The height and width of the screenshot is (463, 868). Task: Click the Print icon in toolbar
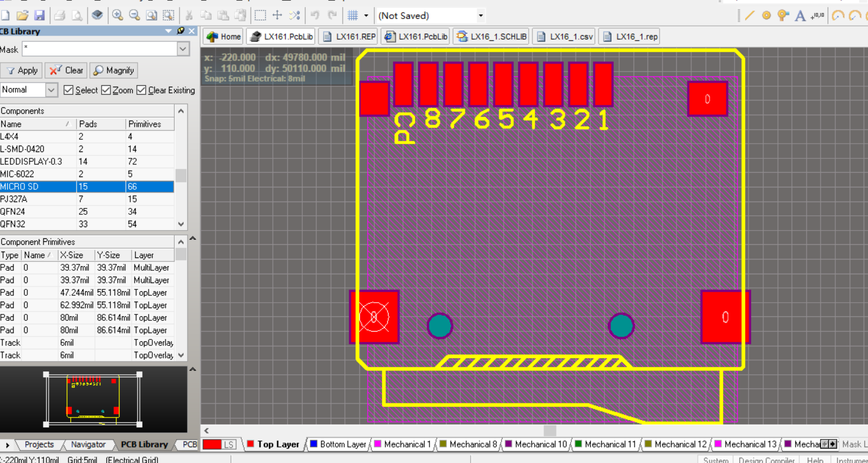tap(60, 15)
